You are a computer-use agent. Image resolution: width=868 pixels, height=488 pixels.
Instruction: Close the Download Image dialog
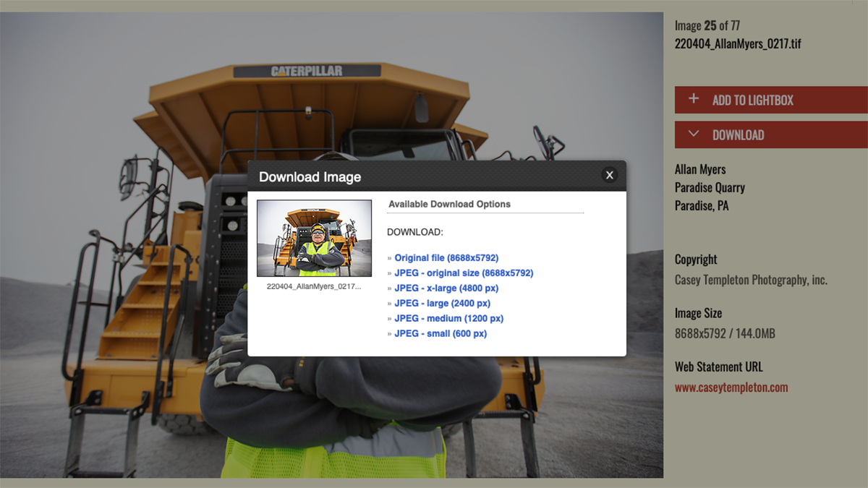pyautogui.click(x=610, y=175)
